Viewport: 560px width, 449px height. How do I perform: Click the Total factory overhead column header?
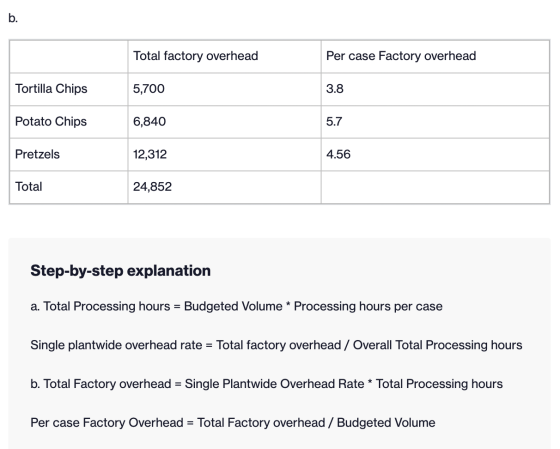click(x=196, y=56)
